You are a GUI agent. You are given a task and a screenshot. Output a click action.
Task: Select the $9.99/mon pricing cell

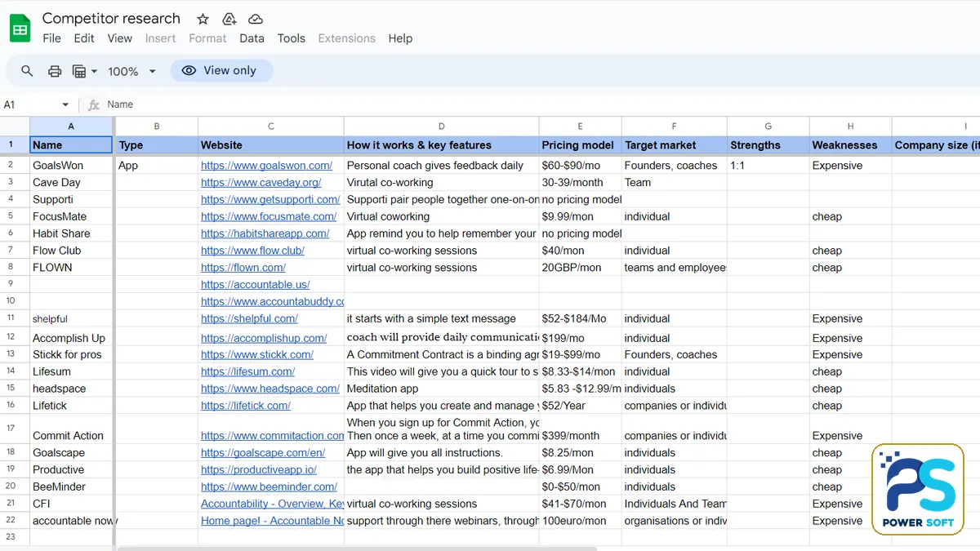tap(580, 216)
